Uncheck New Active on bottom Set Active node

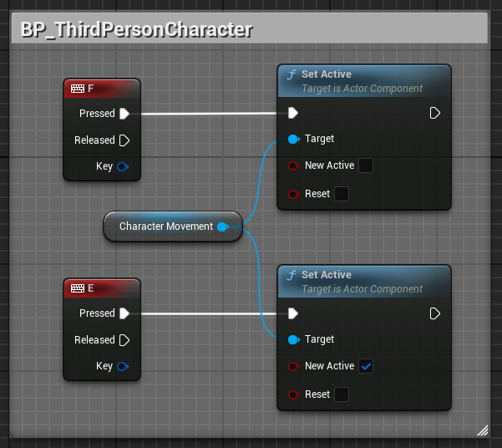pos(366,366)
